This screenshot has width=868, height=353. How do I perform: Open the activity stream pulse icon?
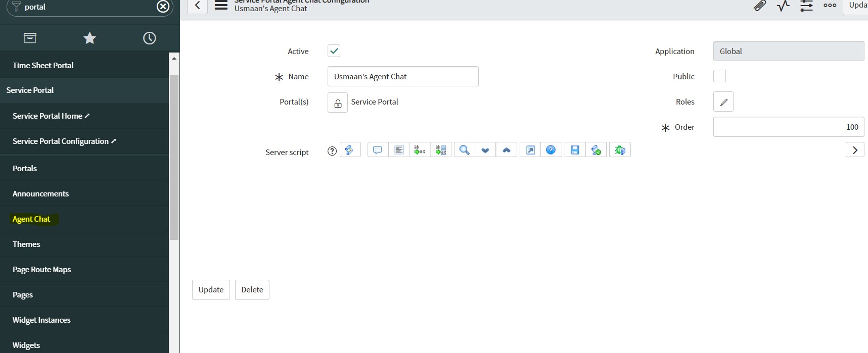point(783,6)
